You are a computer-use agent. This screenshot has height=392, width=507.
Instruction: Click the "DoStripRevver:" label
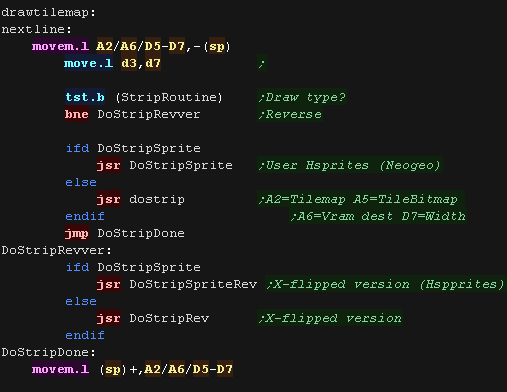pos(57,250)
